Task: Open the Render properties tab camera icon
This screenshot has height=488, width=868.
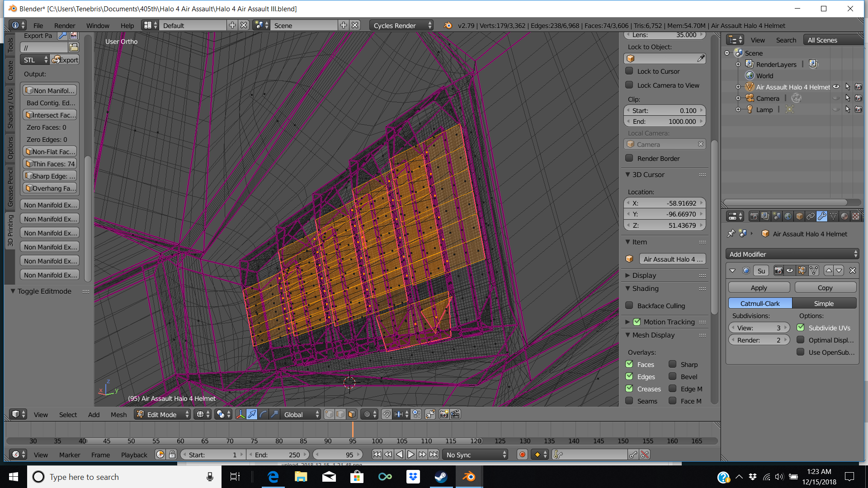Action: point(754,216)
